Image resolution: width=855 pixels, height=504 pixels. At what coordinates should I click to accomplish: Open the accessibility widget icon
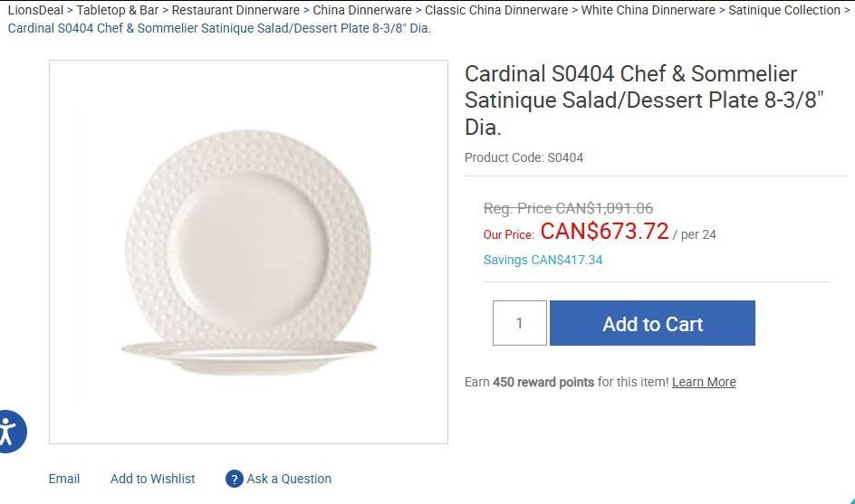(9, 431)
